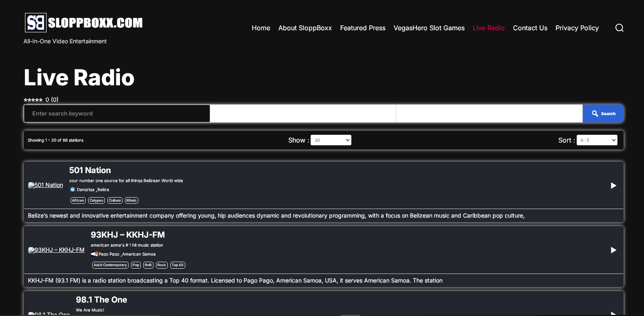Click the Showing 1 - 20 of 86 stations text
Screen dimensions: 644x316
pyautogui.click(x=56, y=140)
